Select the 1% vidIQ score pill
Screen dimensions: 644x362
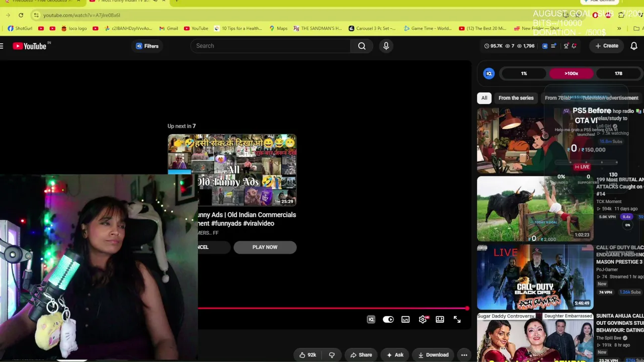click(524, 73)
